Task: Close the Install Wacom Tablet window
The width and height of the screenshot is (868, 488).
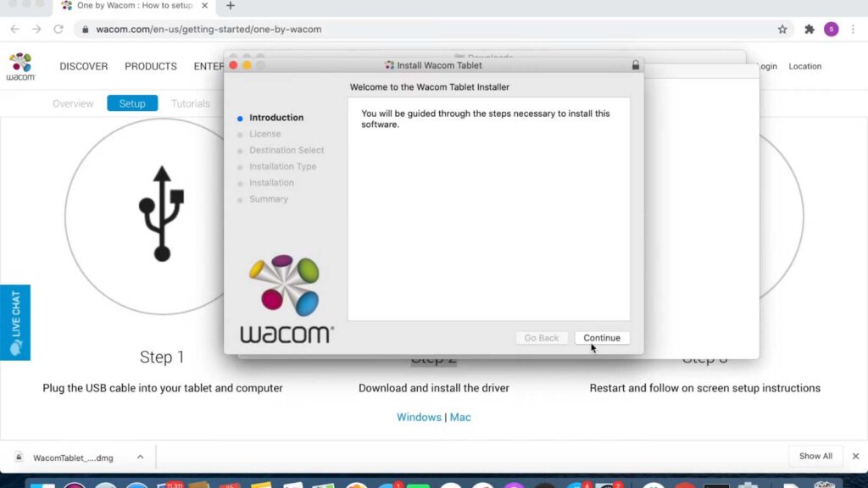Action: pos(234,65)
